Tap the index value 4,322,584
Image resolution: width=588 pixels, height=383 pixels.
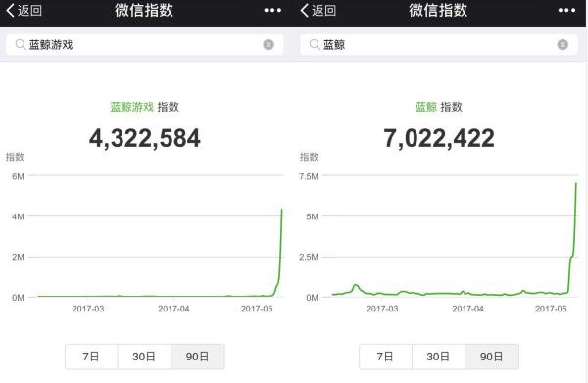pyautogui.click(x=145, y=138)
